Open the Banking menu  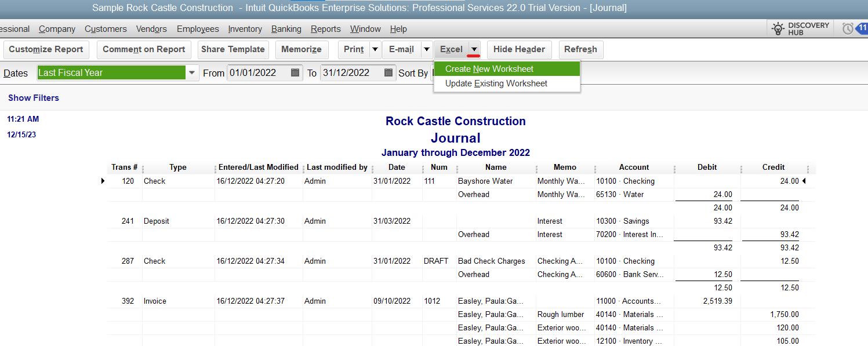point(286,29)
